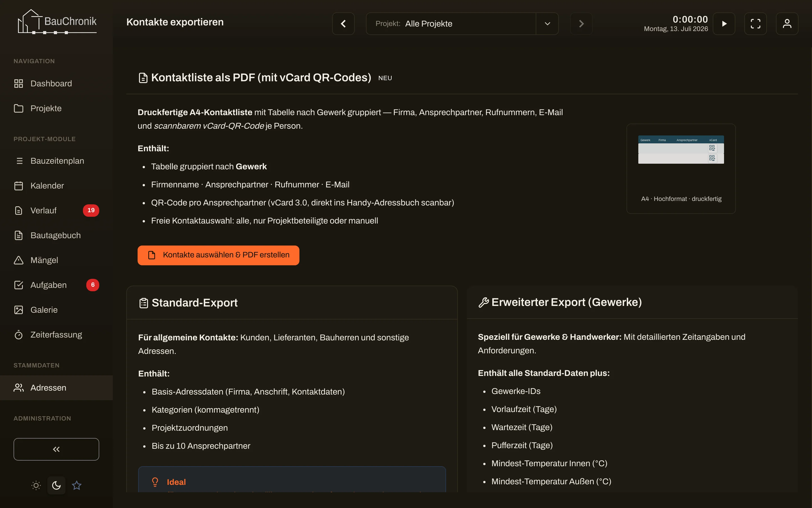Open the Zeiterfassung module
The height and width of the screenshot is (508, 812).
coord(56,335)
